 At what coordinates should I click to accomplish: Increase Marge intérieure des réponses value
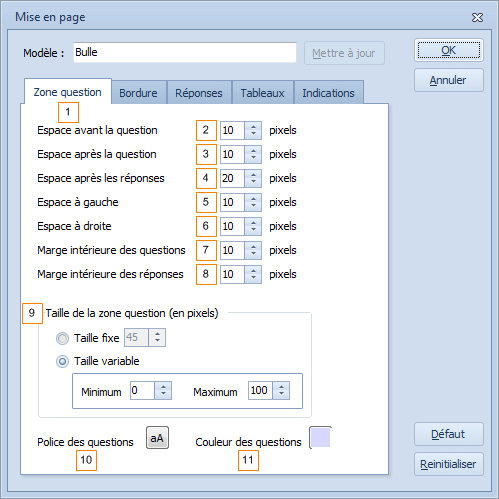click(x=253, y=270)
